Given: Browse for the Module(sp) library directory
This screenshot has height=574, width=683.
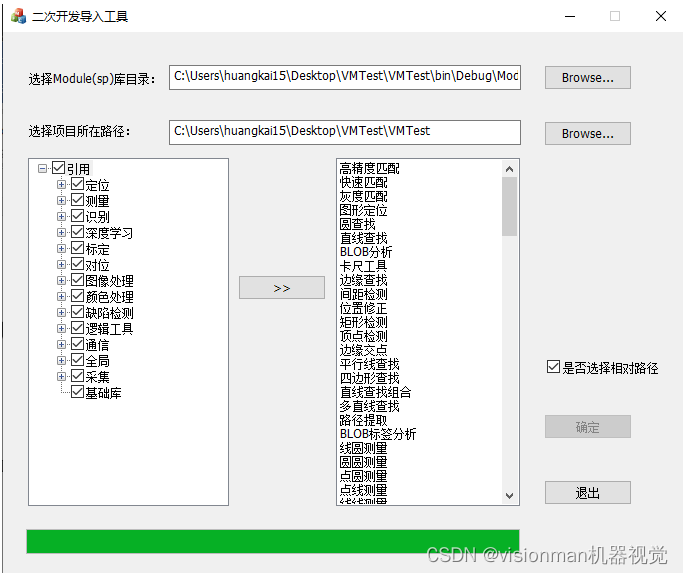Looking at the screenshot, I should 587,78.
